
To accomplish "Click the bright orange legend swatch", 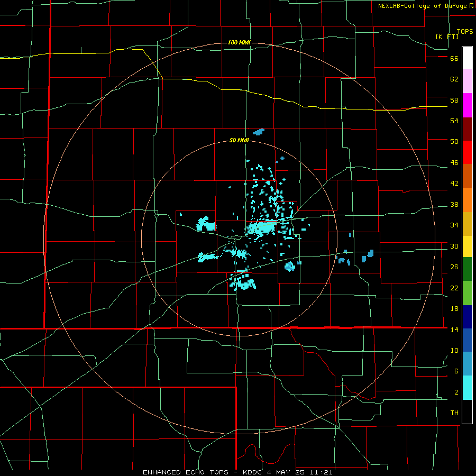I will point(467,200).
